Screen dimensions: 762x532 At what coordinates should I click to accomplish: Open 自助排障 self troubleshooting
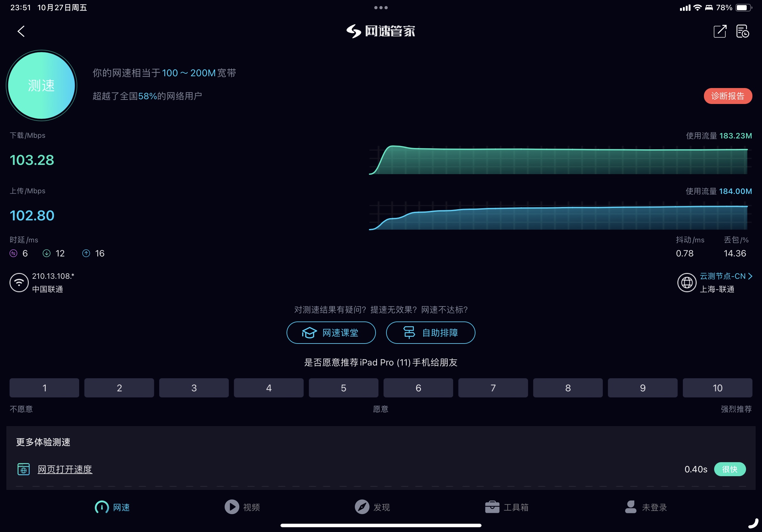tap(430, 333)
